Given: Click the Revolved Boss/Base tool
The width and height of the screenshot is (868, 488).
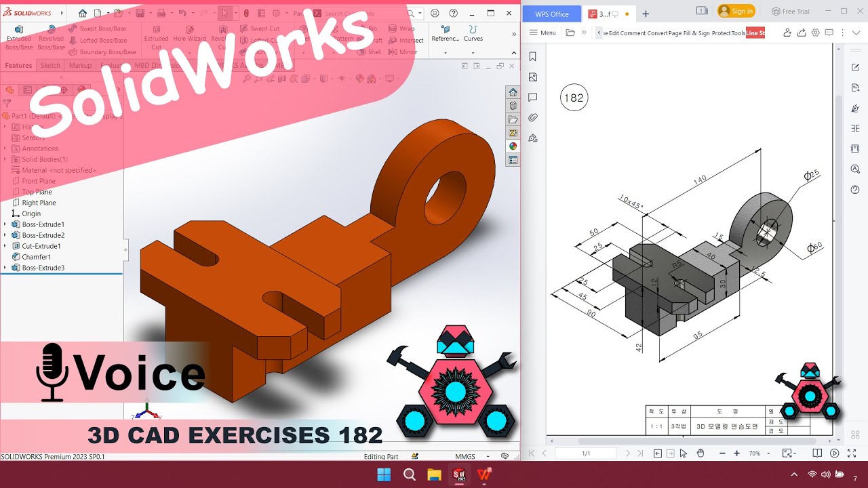Looking at the screenshot, I should 51,38.
